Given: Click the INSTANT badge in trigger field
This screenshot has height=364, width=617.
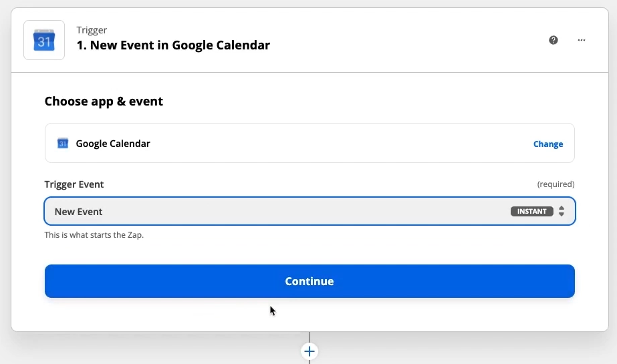Looking at the screenshot, I should pyautogui.click(x=532, y=212).
